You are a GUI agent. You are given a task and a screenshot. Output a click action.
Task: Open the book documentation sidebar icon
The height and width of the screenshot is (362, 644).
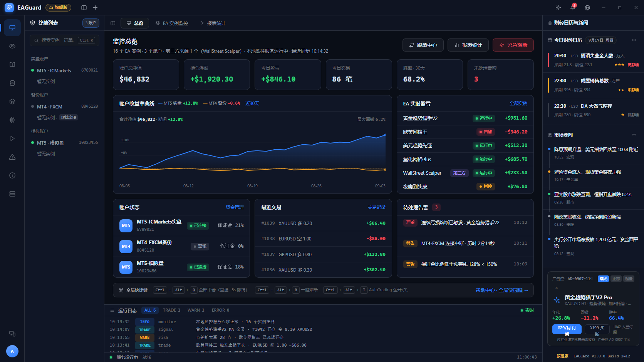[12, 65]
